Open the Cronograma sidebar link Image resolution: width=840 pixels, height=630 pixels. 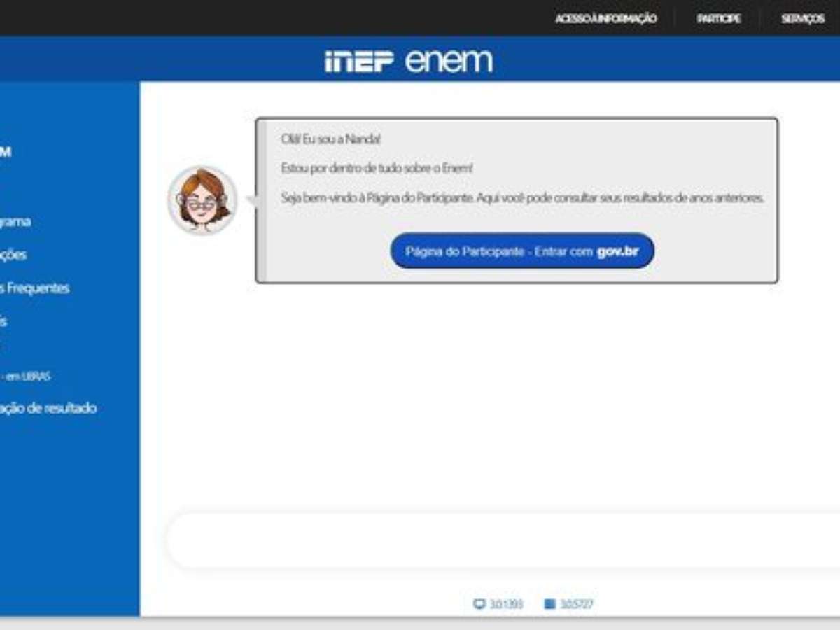click(15, 222)
